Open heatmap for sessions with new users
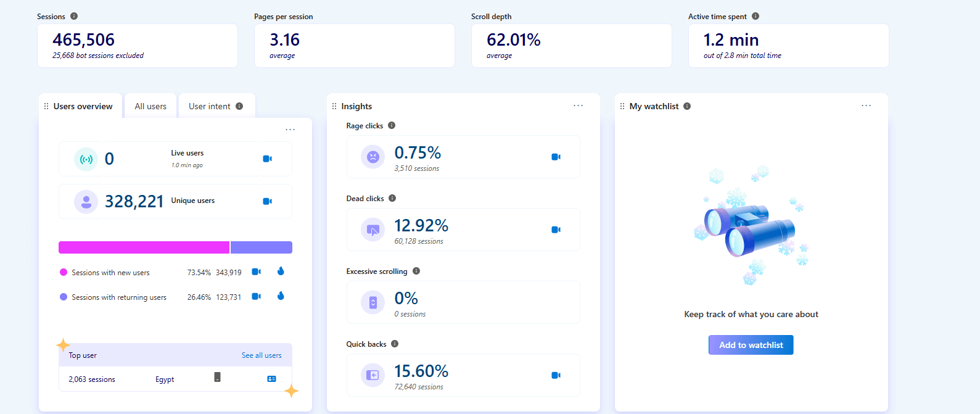 point(281,271)
